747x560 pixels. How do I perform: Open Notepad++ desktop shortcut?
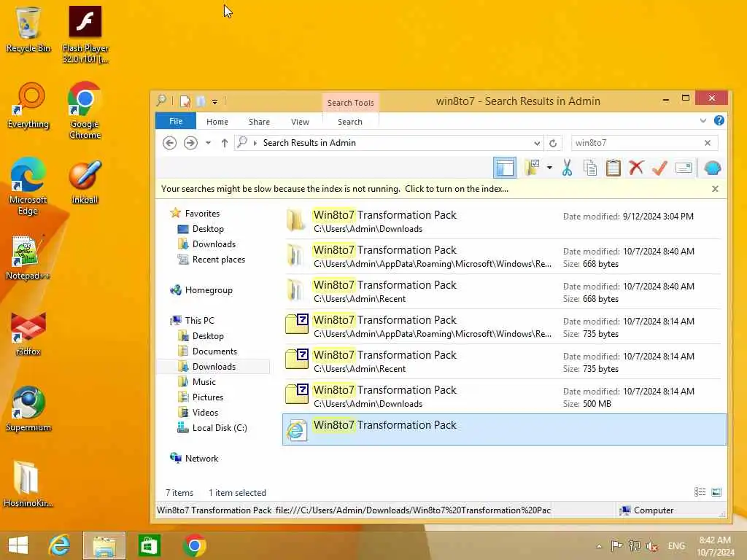tap(28, 257)
